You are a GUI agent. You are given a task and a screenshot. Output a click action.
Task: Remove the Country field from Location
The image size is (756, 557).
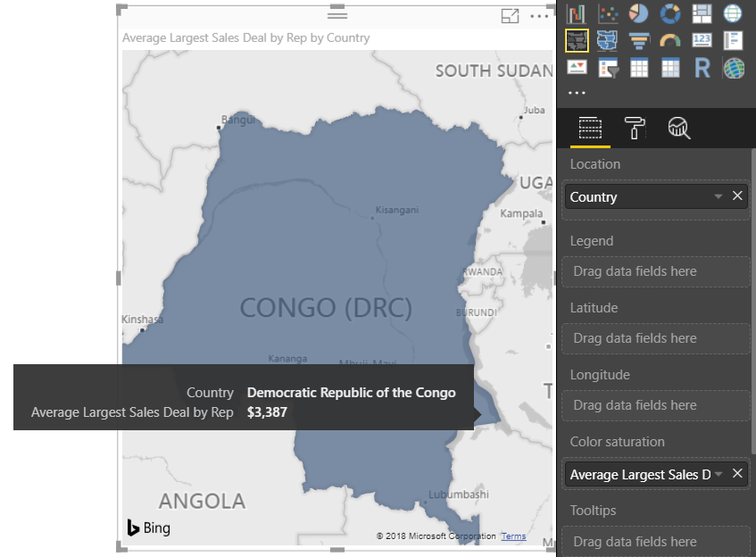coord(738,195)
